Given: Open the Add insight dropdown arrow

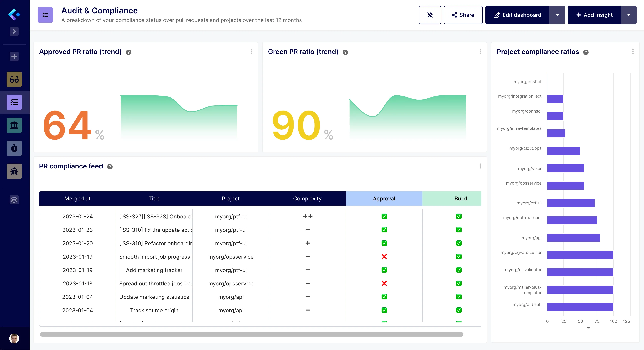Looking at the screenshot, I should (x=629, y=15).
